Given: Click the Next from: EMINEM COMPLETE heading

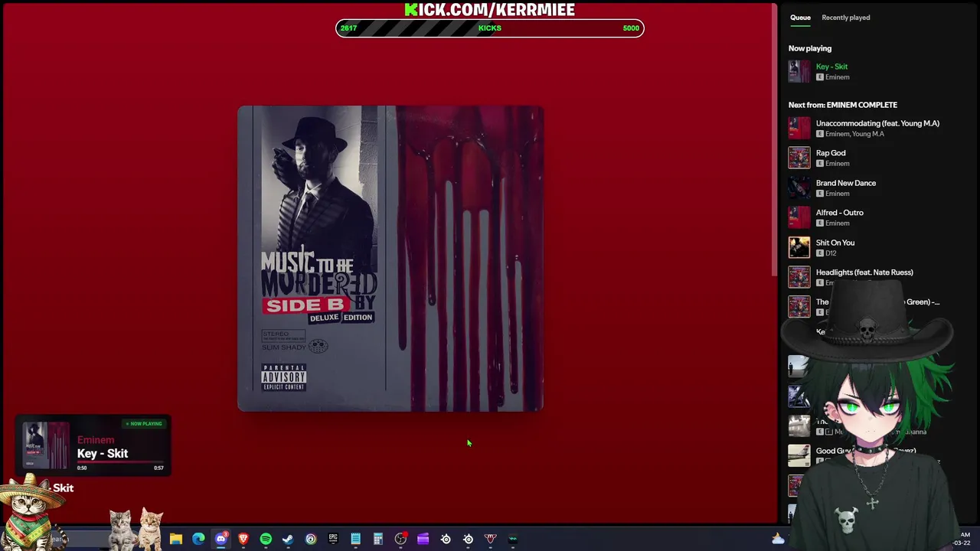Looking at the screenshot, I should [x=843, y=105].
